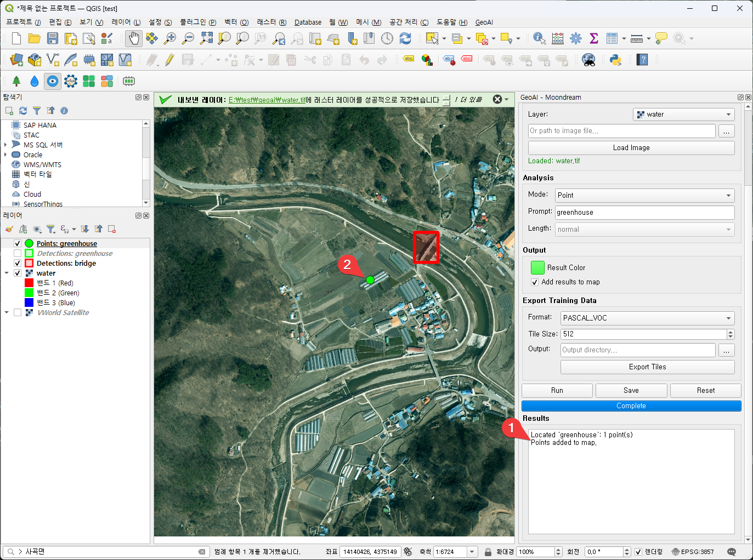
Task: Click the Export Tiles button
Action: pyautogui.click(x=647, y=367)
